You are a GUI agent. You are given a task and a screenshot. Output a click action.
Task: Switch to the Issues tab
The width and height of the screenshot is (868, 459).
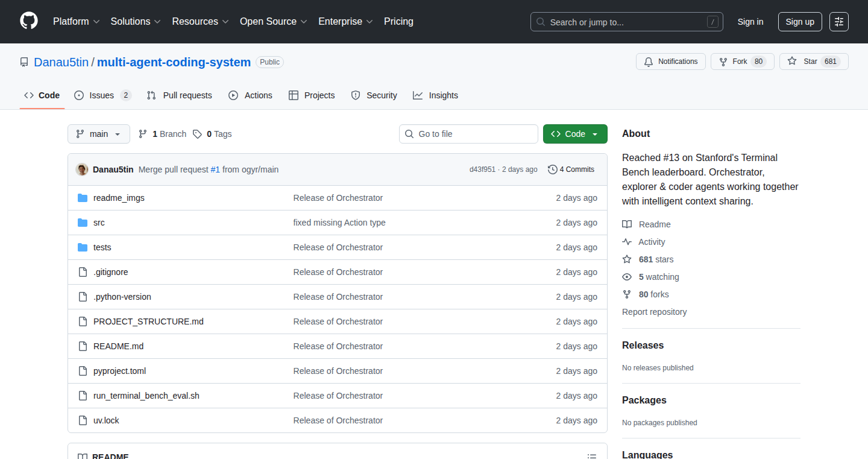102,95
